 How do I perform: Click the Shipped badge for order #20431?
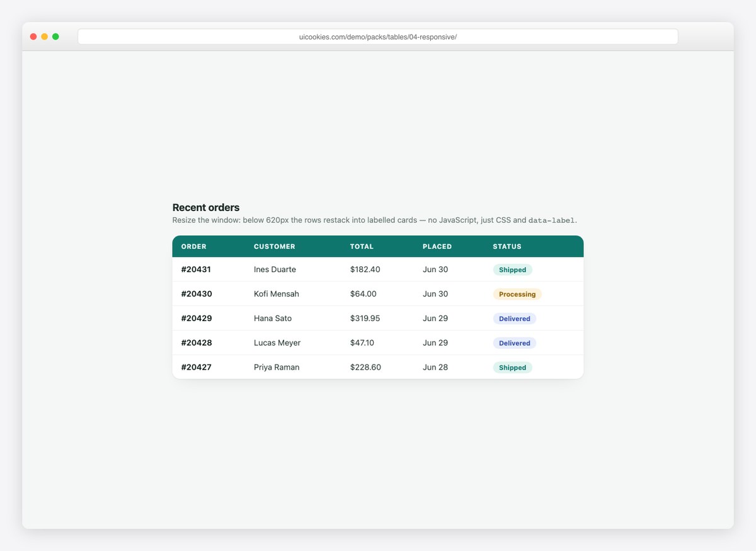pos(512,270)
